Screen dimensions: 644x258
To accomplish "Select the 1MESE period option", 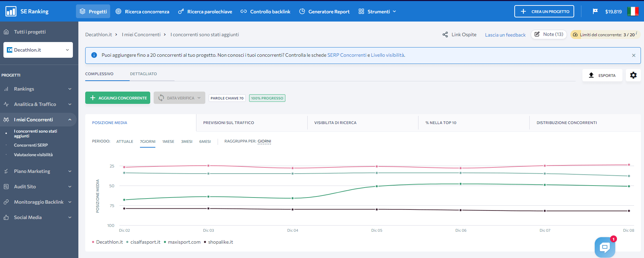I will pos(168,141).
